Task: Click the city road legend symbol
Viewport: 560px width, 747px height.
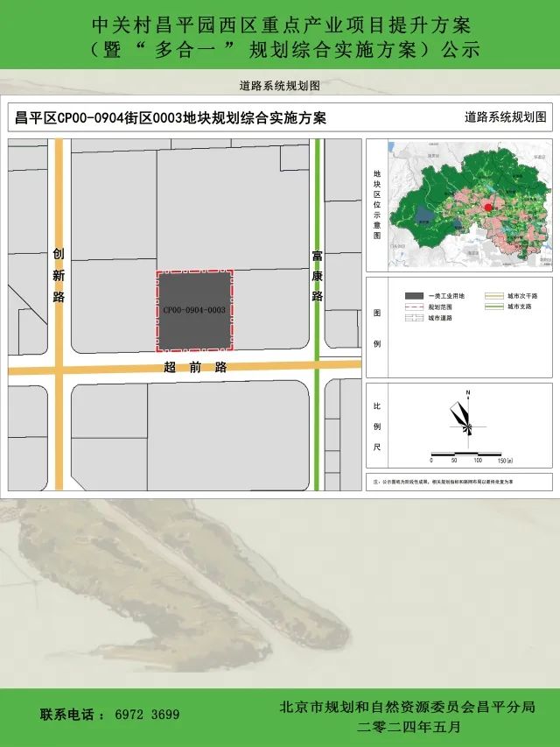Action: click(414, 319)
